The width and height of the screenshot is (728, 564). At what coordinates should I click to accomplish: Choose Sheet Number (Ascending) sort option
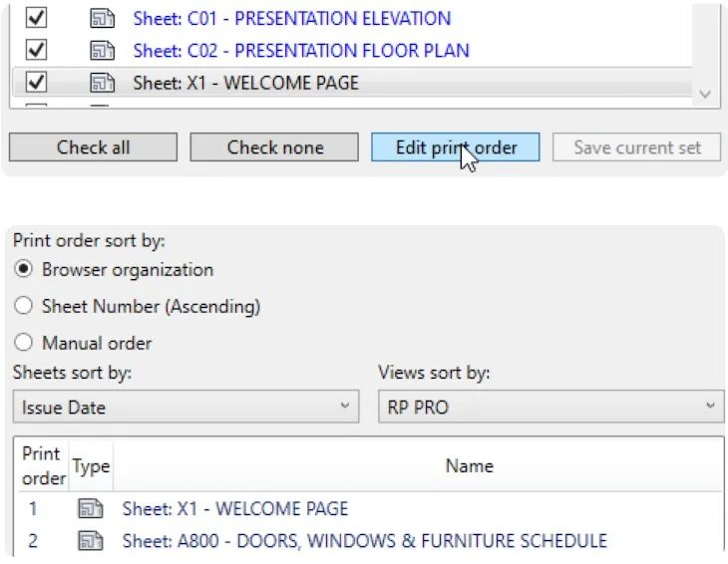click(x=23, y=306)
